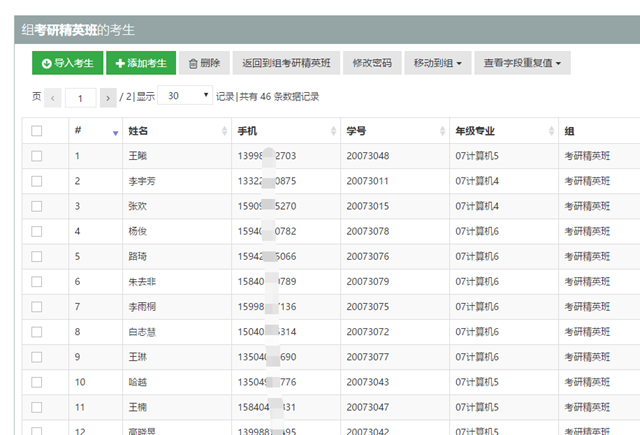Viewport: 640px width, 435px height.
Task: Click student number 20073011
Action: click(367, 181)
